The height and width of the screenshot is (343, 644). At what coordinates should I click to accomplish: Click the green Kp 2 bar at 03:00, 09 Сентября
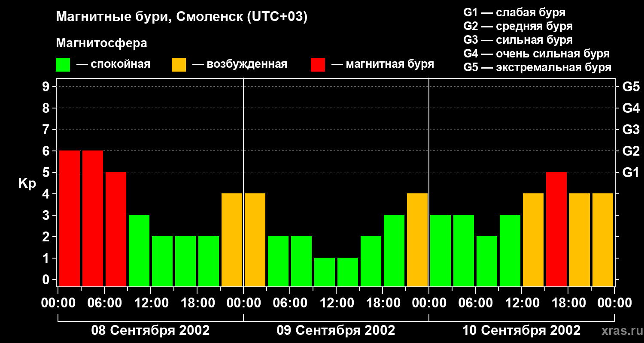click(278, 261)
